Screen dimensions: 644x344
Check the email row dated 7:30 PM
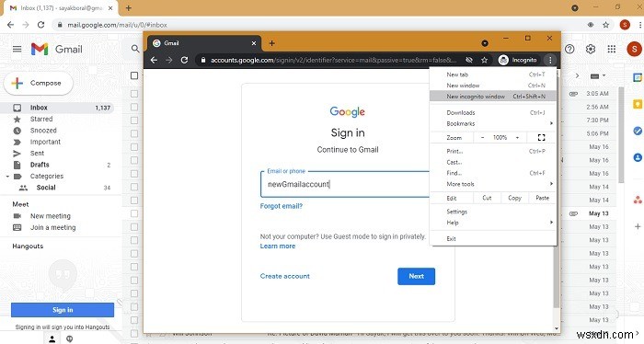134,120
